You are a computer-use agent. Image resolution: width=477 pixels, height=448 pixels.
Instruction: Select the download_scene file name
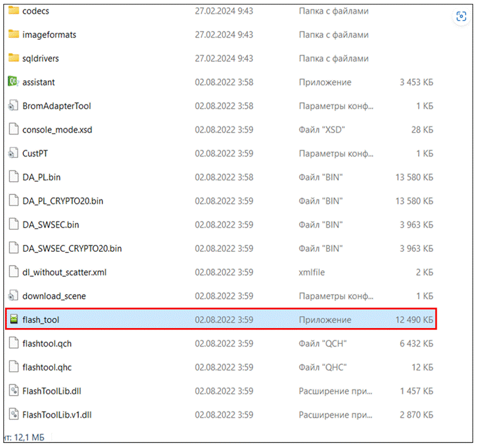[x=54, y=296]
